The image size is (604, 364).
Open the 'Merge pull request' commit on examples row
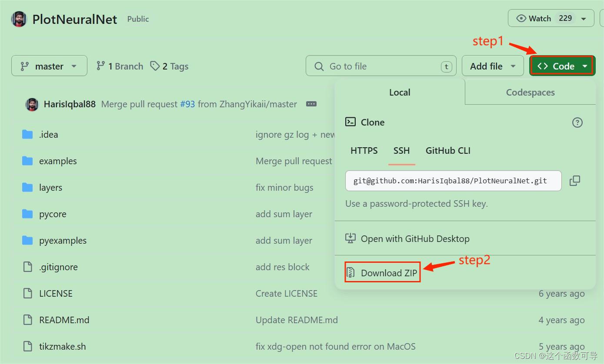tap(294, 161)
